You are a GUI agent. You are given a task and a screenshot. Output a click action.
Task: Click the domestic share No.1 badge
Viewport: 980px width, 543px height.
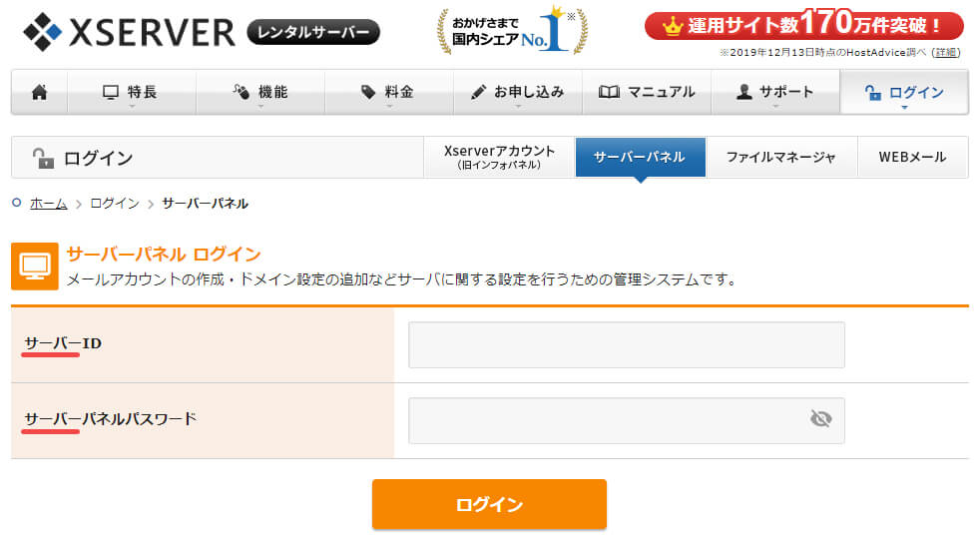pyautogui.click(x=512, y=32)
